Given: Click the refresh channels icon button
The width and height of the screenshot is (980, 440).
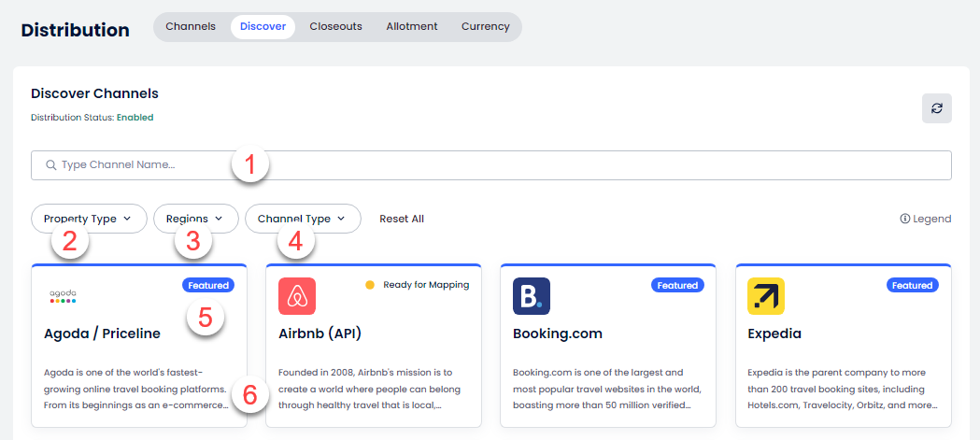Looking at the screenshot, I should 936,108.
